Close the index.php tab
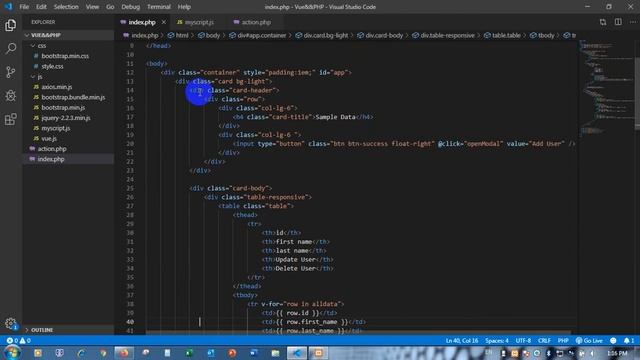Viewport: 640px width, 360px height. [164, 22]
